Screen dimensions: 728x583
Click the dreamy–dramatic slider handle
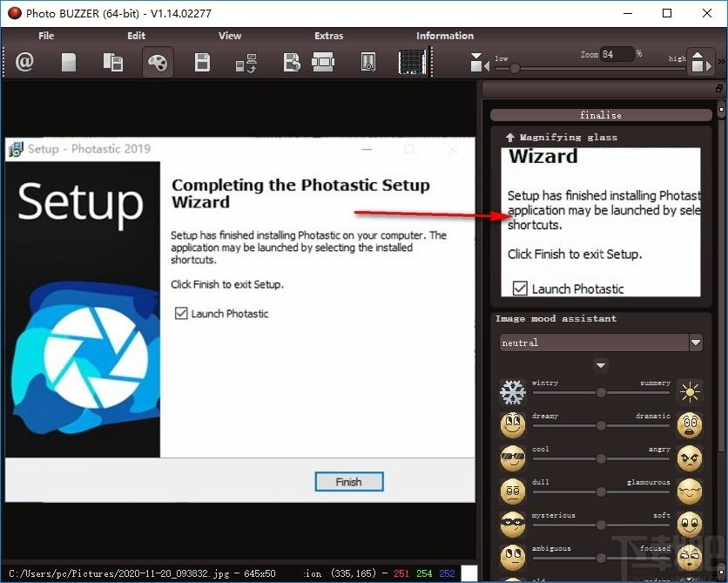(x=601, y=425)
